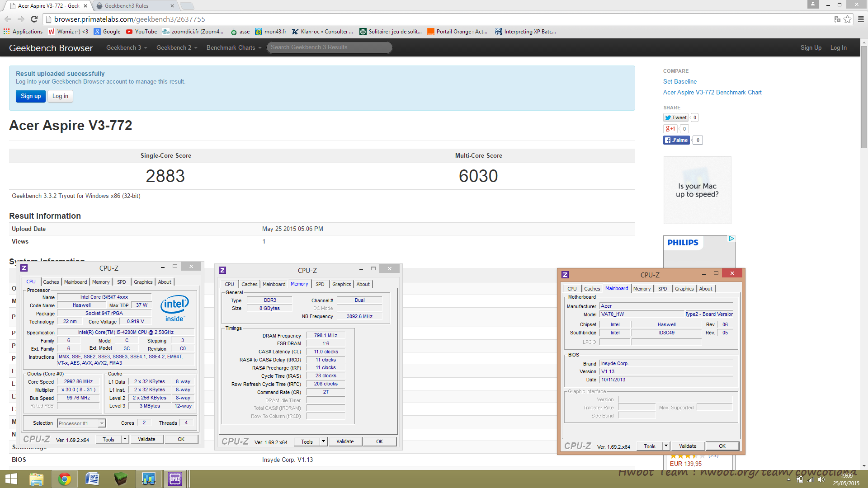Click the Log in button in banner

(x=60, y=96)
